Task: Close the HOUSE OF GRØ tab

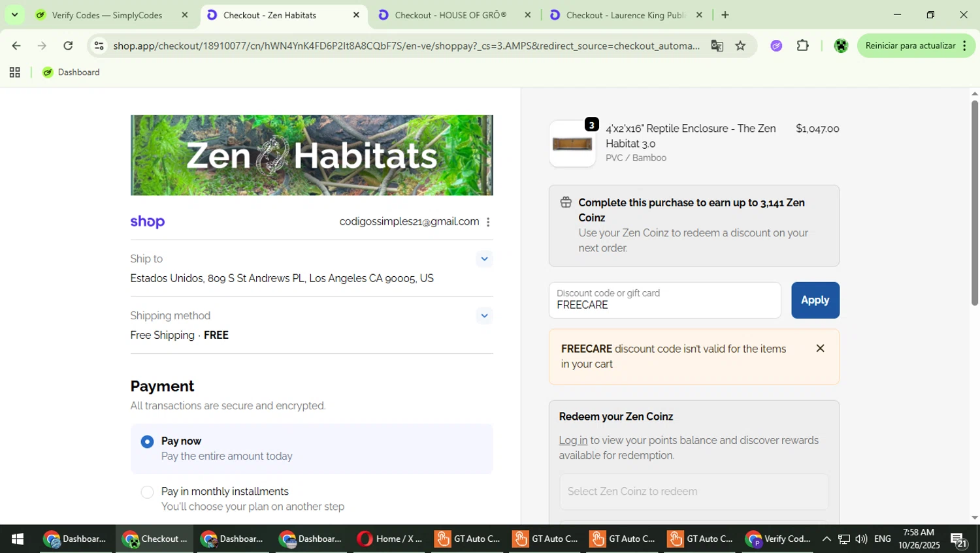Action: 528,15
